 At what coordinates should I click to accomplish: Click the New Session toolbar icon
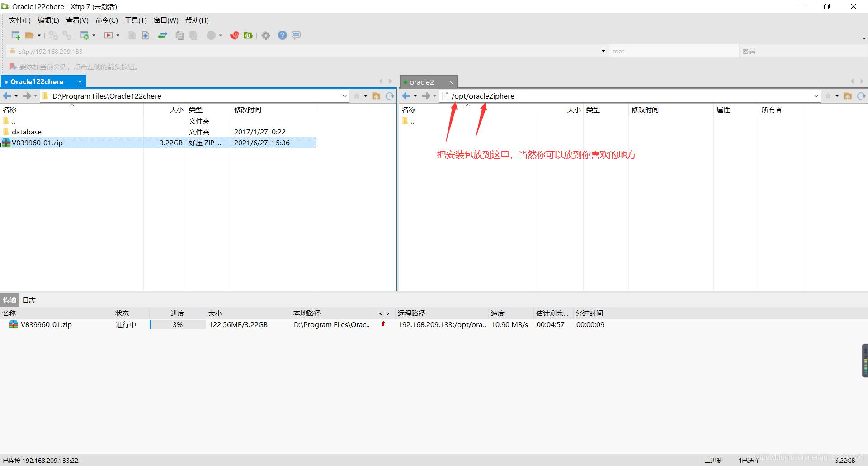click(16, 35)
